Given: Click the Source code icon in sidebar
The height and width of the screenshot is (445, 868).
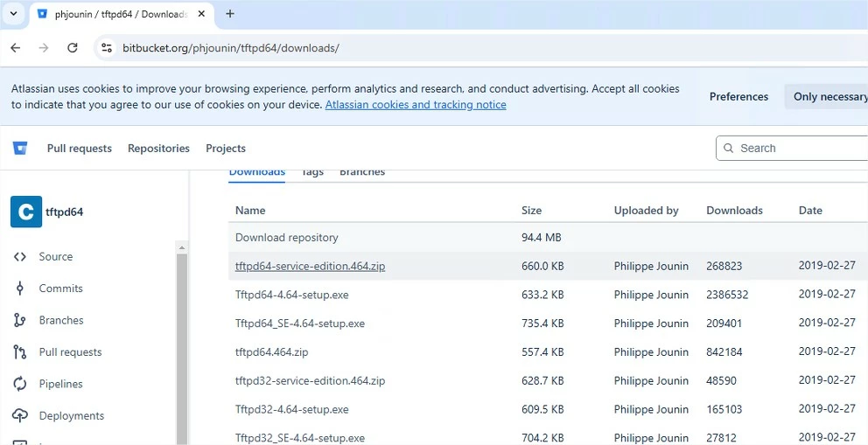Looking at the screenshot, I should pyautogui.click(x=20, y=256).
